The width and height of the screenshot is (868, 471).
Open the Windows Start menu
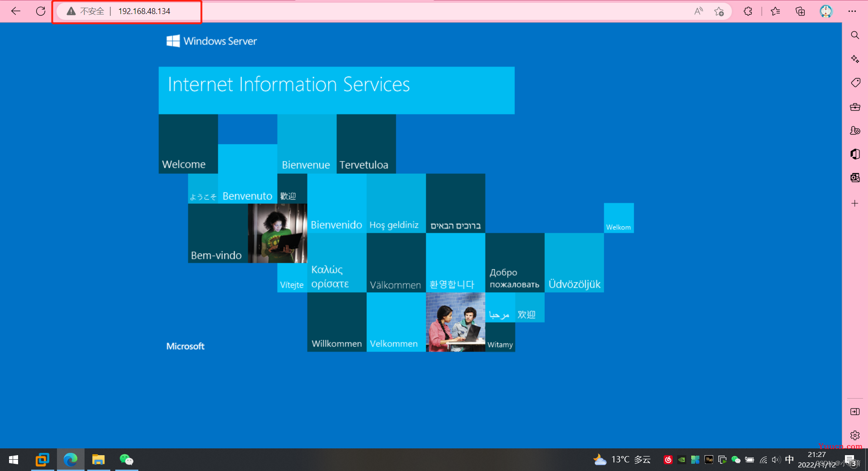[14, 460]
